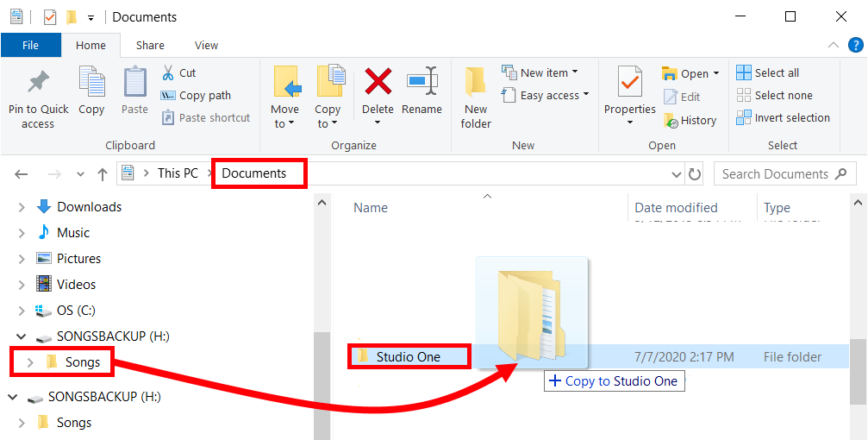Select the Studio One folder row
The image size is (868, 440).
coord(598,357)
